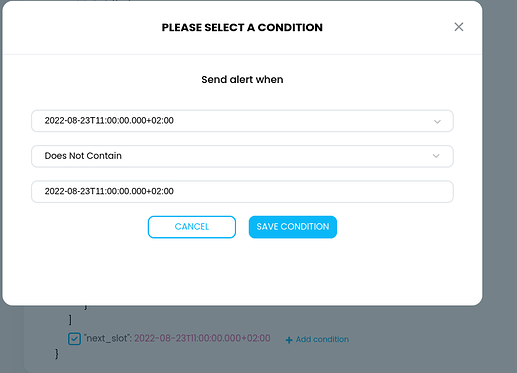Open the field selector dropdown showing 2022-08-23 date

click(242, 121)
